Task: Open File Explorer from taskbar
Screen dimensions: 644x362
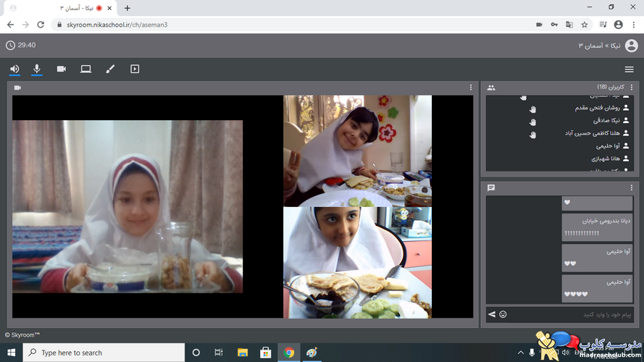Action: pos(243,353)
